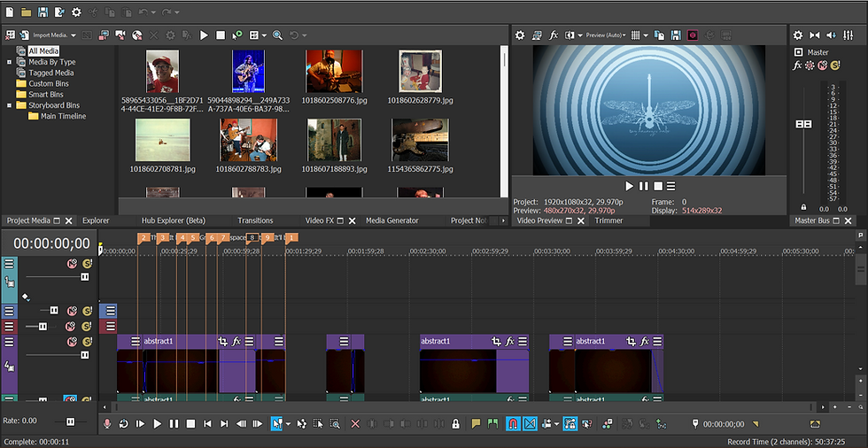Image resolution: width=868 pixels, height=448 pixels.
Task: Click timeline marker 8
Action: click(x=252, y=237)
